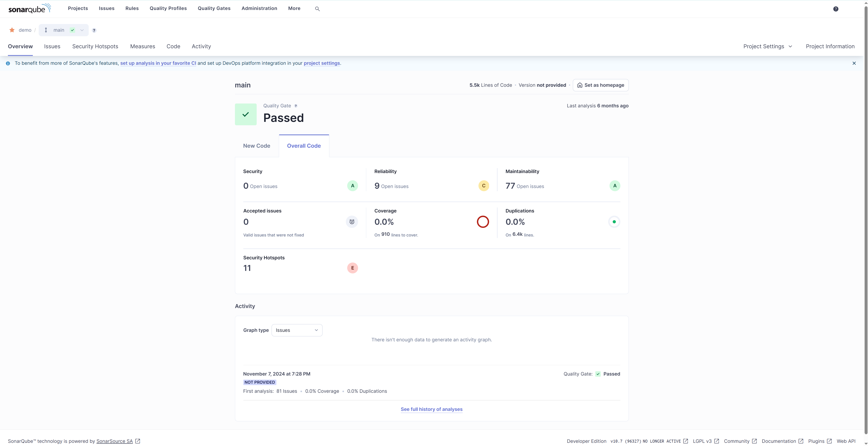The height and width of the screenshot is (446, 868).
Task: Click the SonarSource SA link
Action: tap(114, 441)
